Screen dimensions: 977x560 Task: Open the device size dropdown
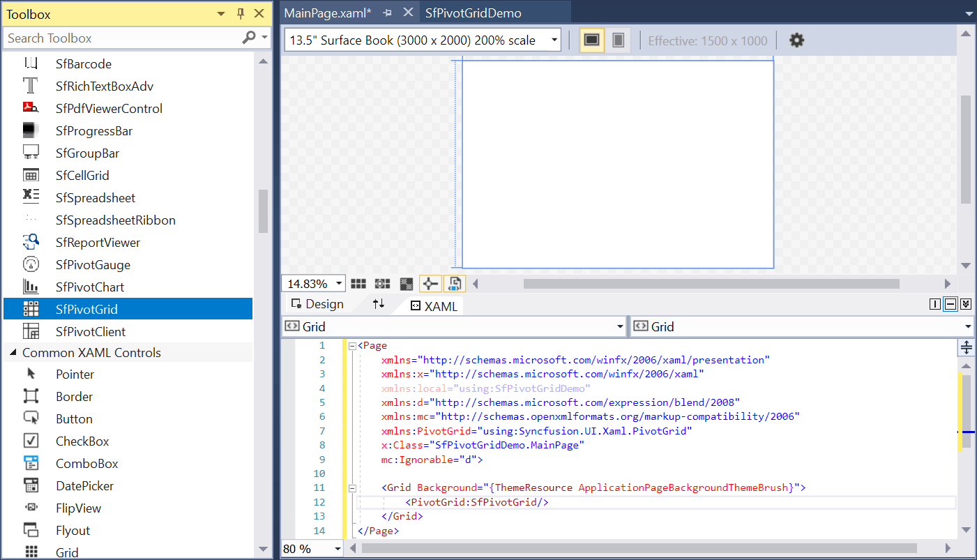pyautogui.click(x=423, y=40)
